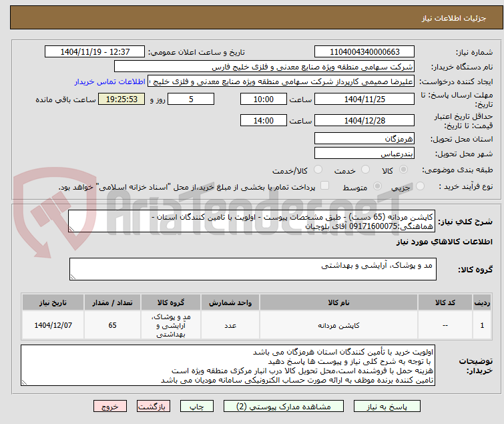Click the تاریخ نیاز column header
Viewport: 504px width, 424px height.
53,302
